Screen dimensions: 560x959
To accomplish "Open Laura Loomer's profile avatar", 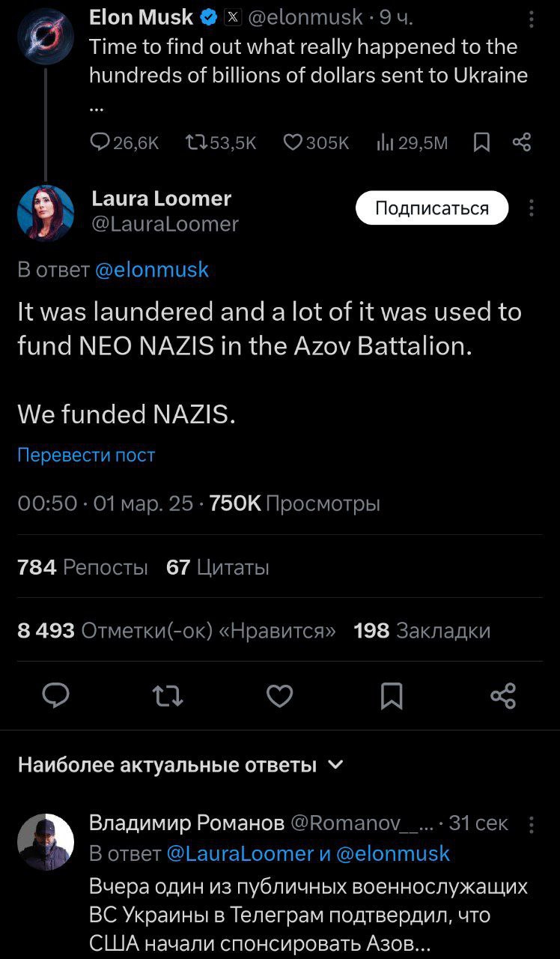I will pyautogui.click(x=46, y=214).
